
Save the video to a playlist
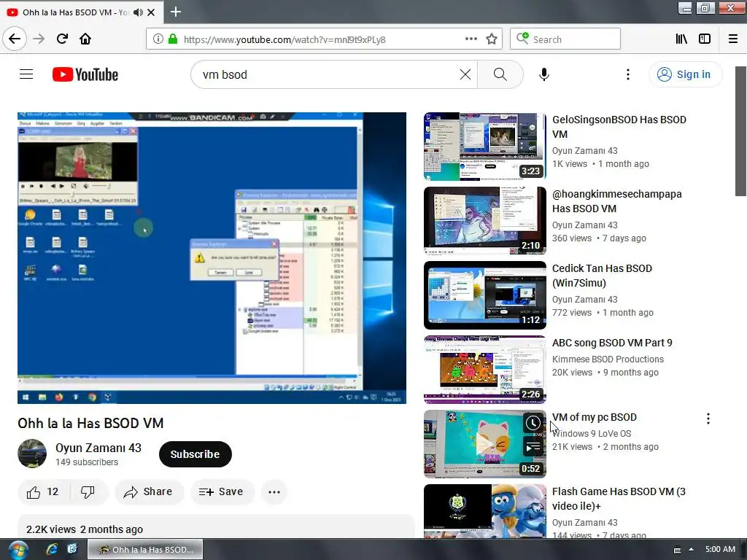[x=222, y=492]
